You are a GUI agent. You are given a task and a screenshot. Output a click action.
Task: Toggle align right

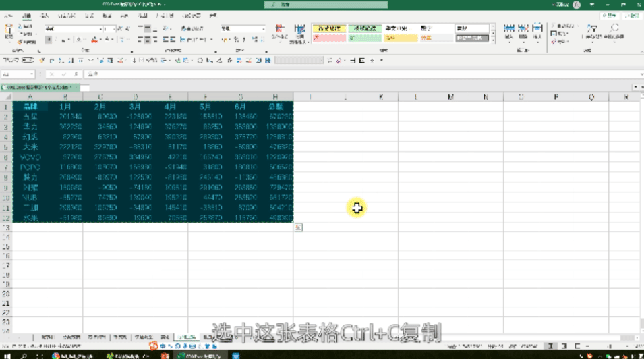155,40
